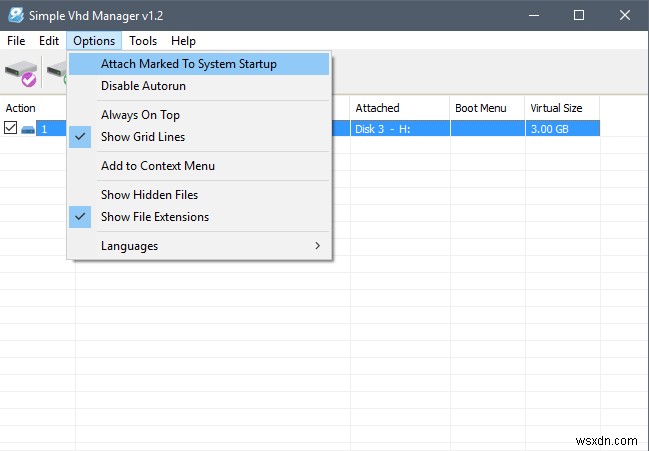This screenshot has height=451, width=649.
Task: Toggle Show Grid Lines option off
Action: [x=142, y=137]
